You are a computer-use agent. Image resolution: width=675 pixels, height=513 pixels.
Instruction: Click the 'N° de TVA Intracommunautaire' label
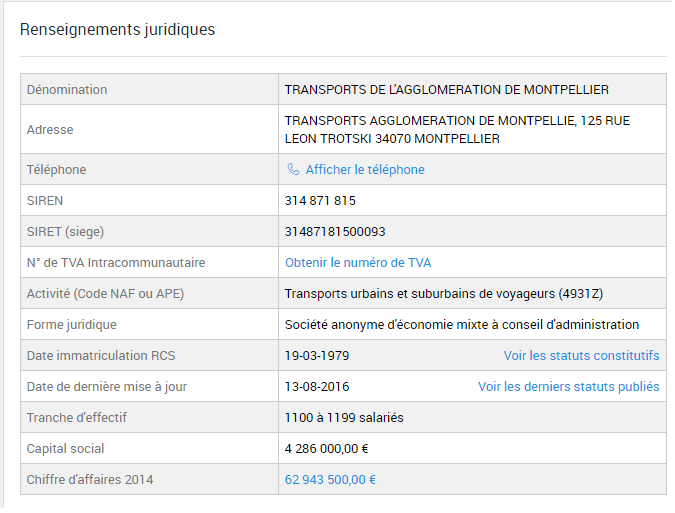click(116, 263)
